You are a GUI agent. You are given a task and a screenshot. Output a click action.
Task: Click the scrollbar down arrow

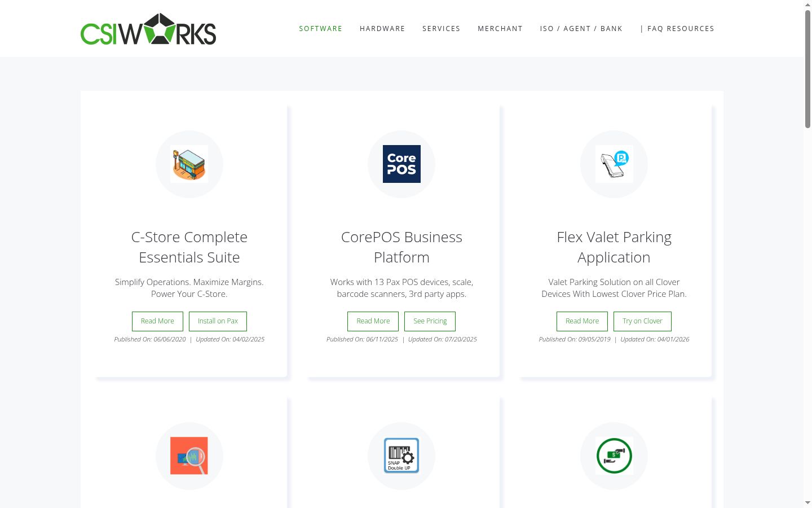click(808, 503)
